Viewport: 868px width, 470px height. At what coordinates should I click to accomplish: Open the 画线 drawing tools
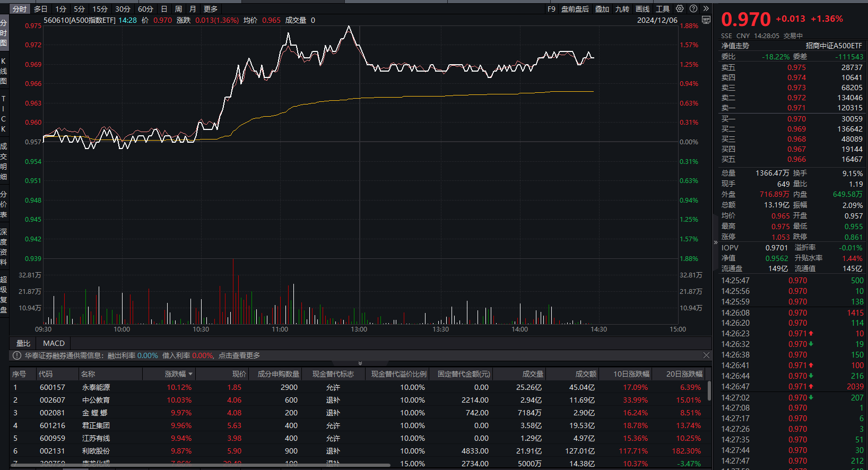[643, 9]
